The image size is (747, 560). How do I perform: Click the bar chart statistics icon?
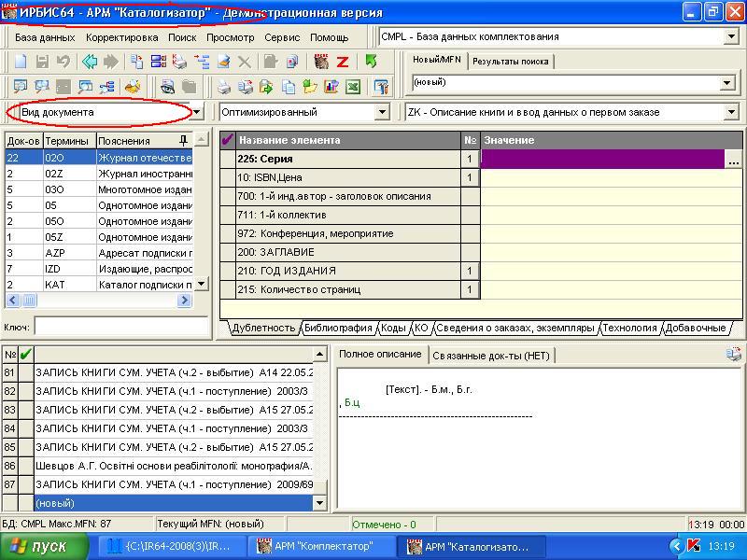[331, 87]
